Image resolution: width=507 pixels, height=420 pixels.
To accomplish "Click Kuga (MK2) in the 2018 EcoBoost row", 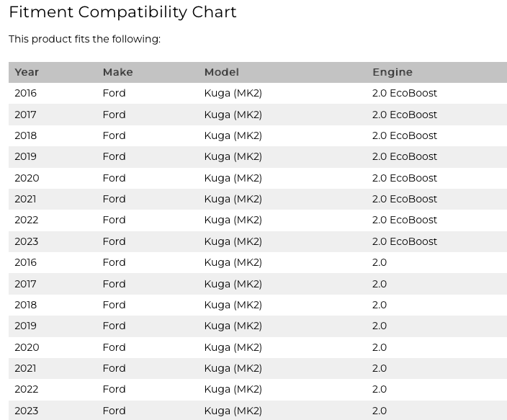I will point(233,135).
